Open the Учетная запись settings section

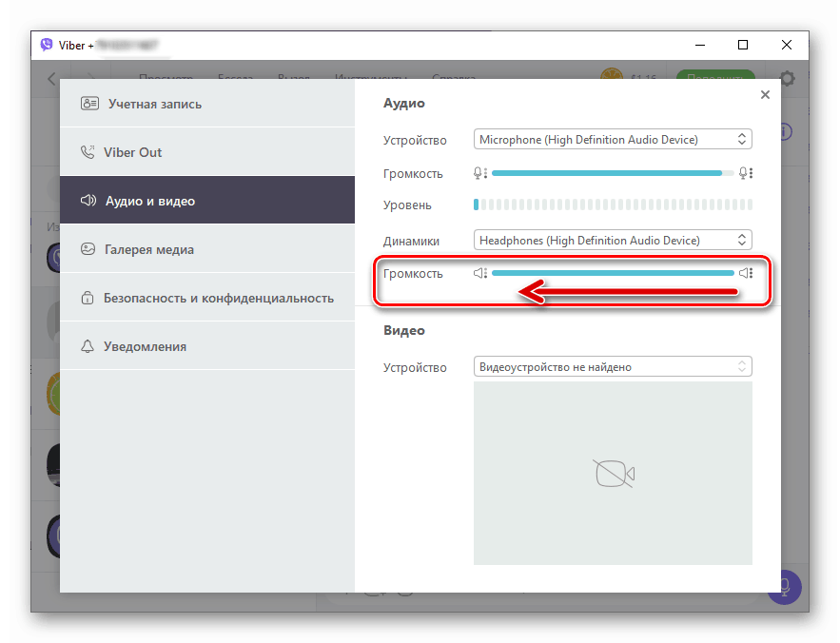(x=207, y=104)
